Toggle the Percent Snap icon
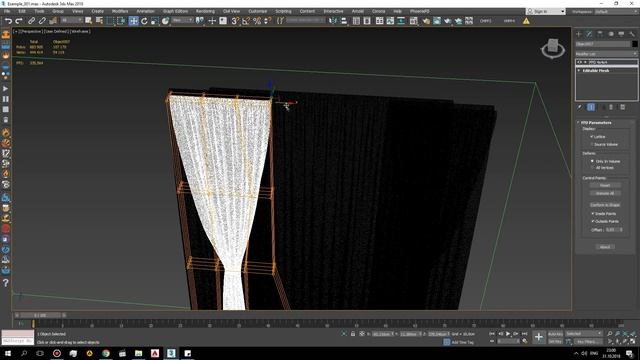This screenshot has height=360, width=640. tap(257, 20)
